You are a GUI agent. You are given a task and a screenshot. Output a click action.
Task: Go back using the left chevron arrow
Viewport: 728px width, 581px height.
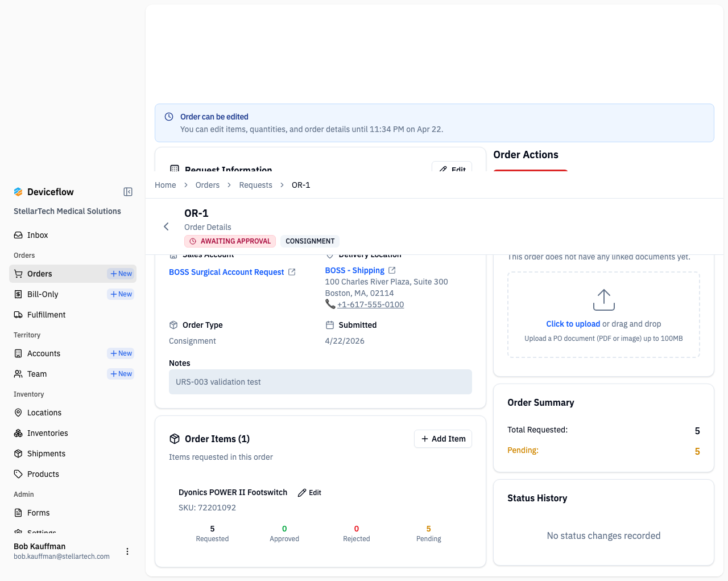(166, 226)
